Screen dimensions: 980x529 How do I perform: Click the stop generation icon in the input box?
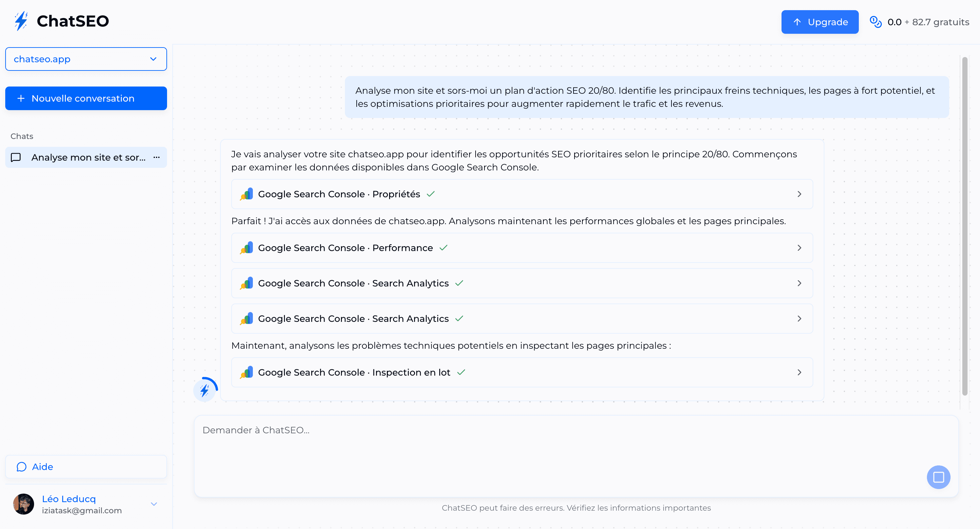pyautogui.click(x=938, y=477)
